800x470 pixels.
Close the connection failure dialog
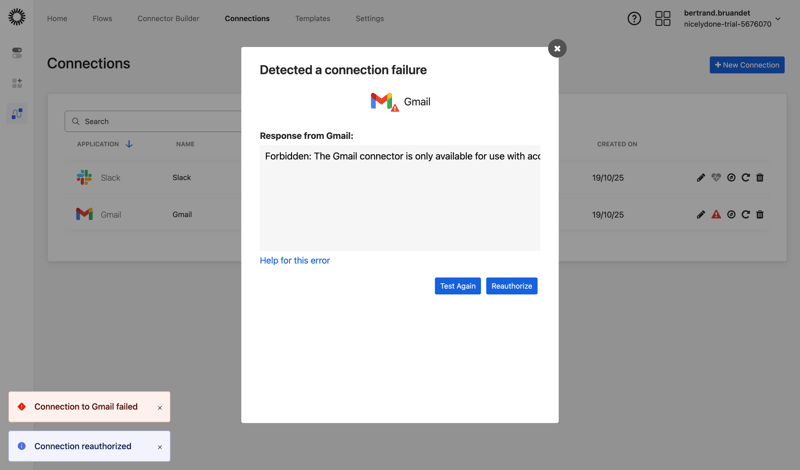(557, 48)
